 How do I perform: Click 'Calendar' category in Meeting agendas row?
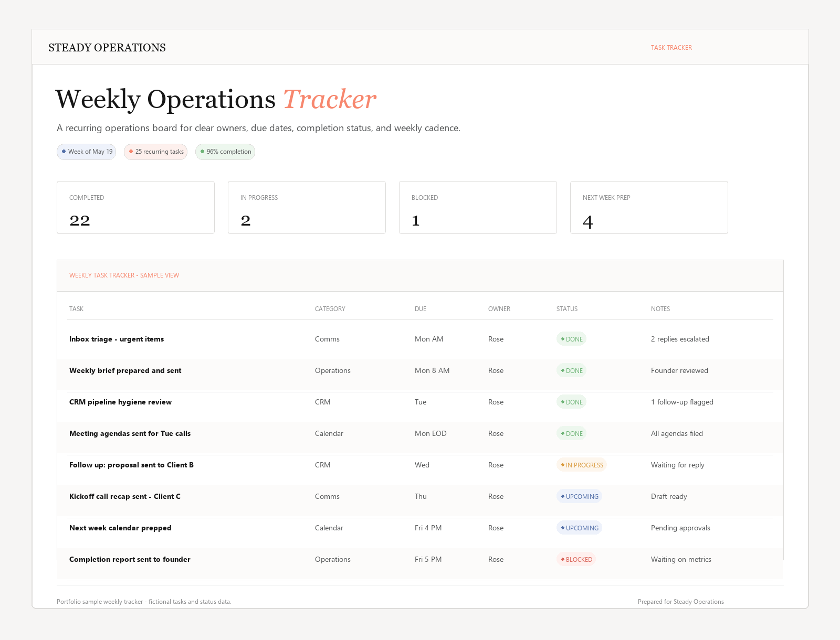329,433
